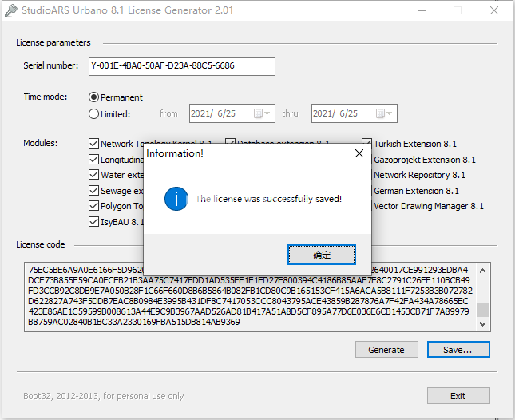Click the German Extension 8.1 label

click(x=416, y=191)
